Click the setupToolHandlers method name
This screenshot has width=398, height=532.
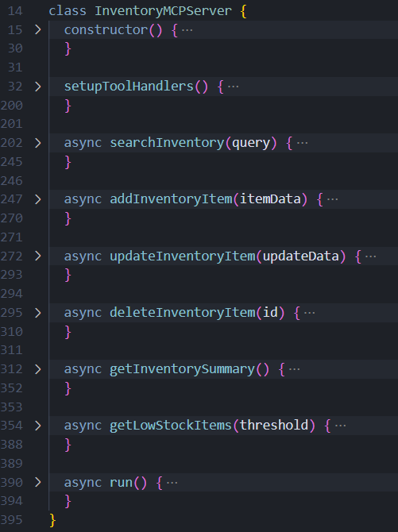pos(129,87)
